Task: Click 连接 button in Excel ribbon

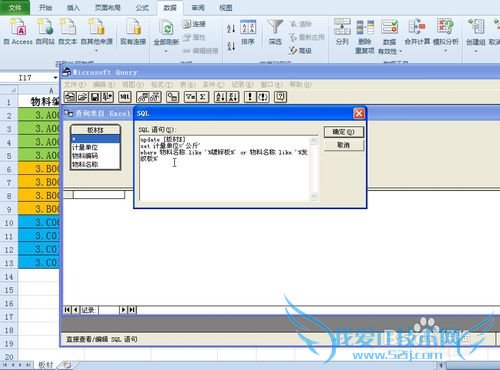Action: pyautogui.click(x=194, y=24)
